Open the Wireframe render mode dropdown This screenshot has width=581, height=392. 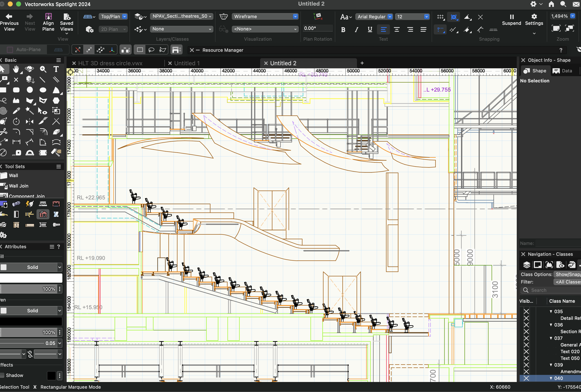265,16
